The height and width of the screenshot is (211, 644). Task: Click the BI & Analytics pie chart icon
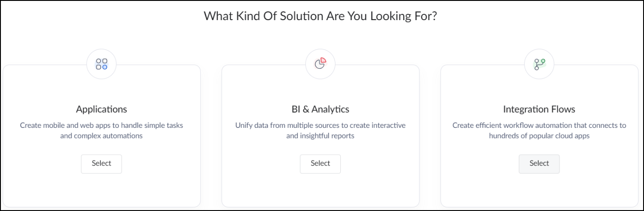click(320, 64)
